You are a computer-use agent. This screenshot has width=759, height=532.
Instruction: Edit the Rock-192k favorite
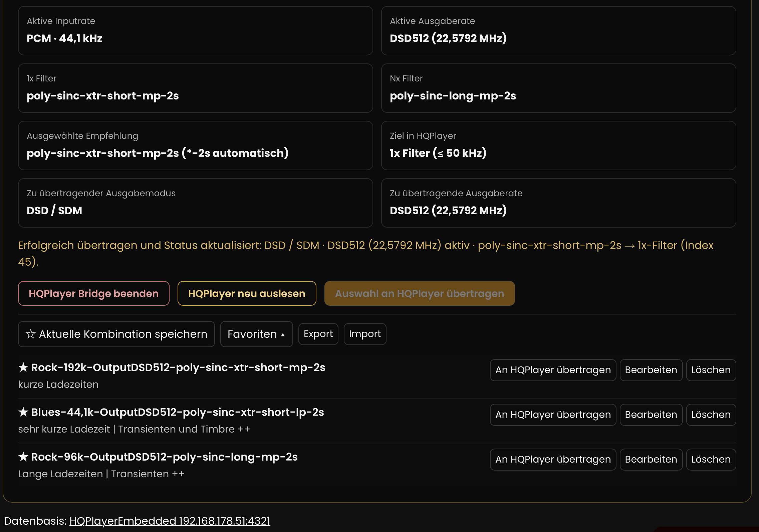tap(651, 370)
